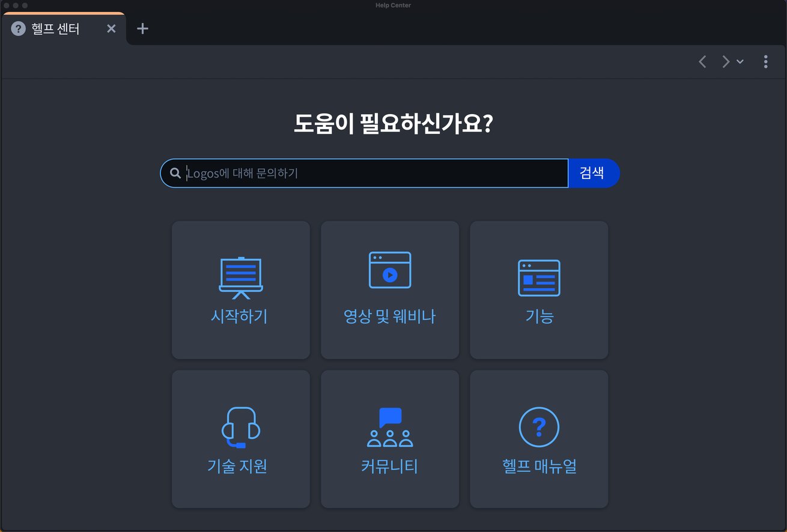The height and width of the screenshot is (532, 787).
Task: Go forward using the right arrow
Action: point(725,61)
